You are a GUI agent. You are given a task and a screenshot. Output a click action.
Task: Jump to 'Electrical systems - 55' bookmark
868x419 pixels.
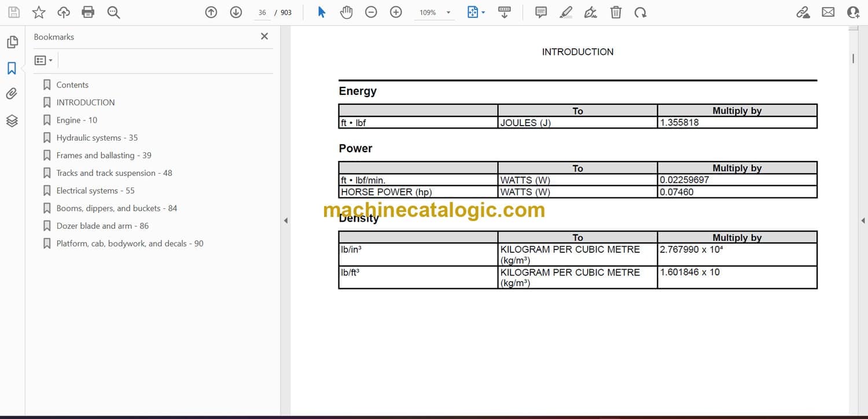(x=95, y=190)
